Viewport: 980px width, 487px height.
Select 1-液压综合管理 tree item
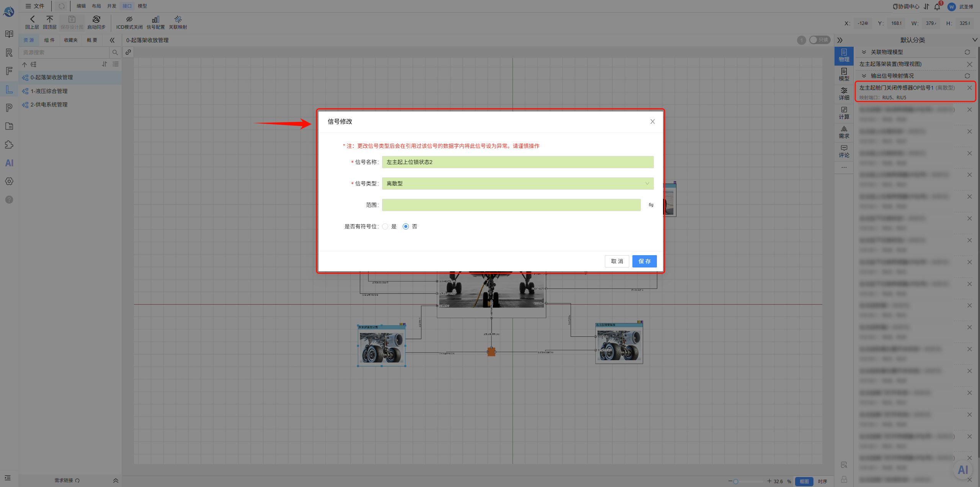[x=70, y=91]
